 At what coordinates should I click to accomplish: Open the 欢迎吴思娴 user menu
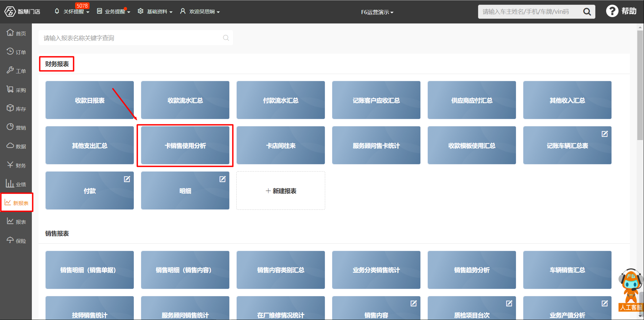[x=200, y=11]
